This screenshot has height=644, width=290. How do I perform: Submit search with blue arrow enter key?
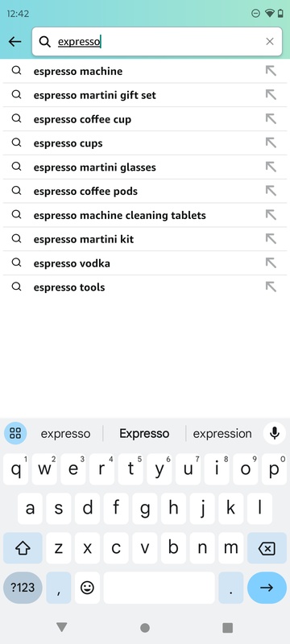pyautogui.click(x=267, y=588)
